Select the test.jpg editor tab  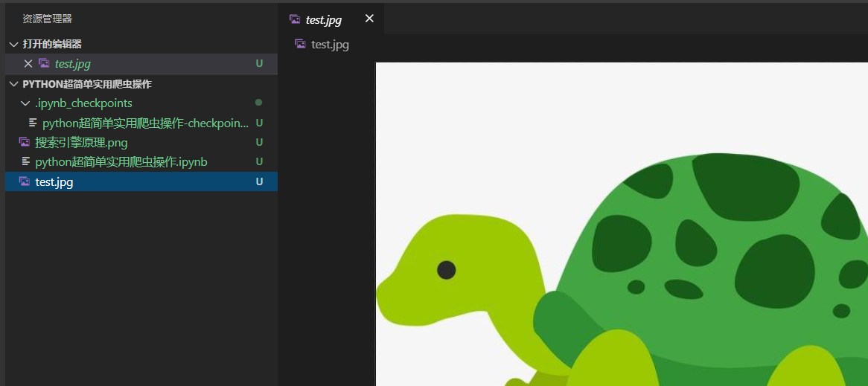pos(331,19)
